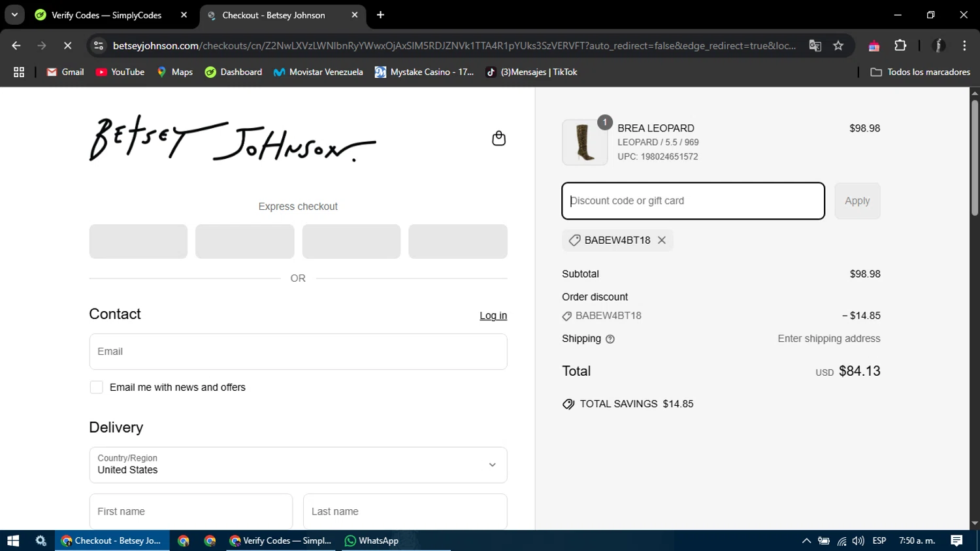980x551 pixels.
Task: Open the TikTok Mensajes bookmark
Action: [x=532, y=72]
